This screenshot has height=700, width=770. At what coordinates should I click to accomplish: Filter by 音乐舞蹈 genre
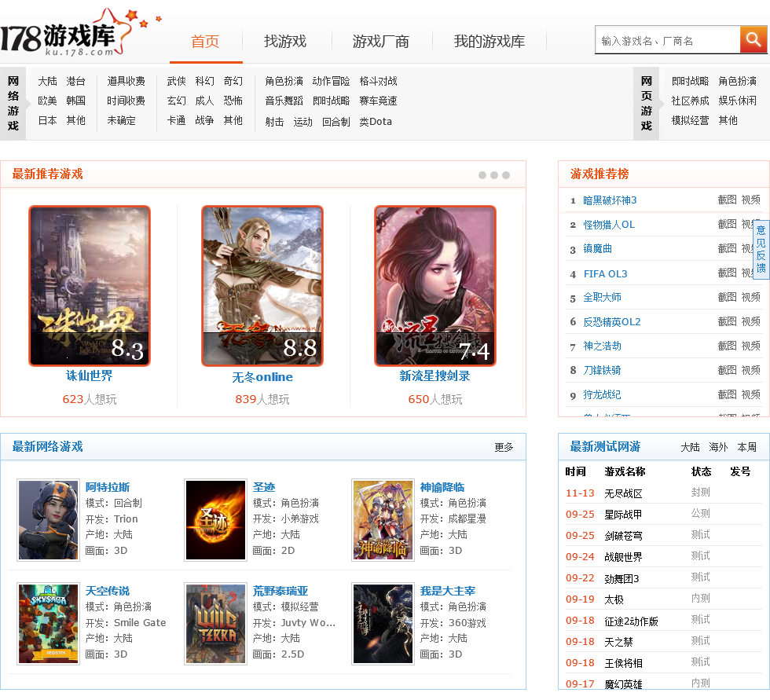pos(284,101)
